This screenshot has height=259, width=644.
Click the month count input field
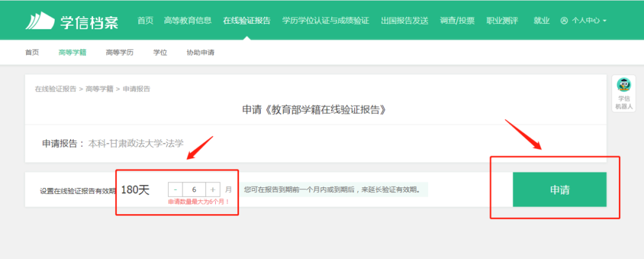tap(194, 190)
